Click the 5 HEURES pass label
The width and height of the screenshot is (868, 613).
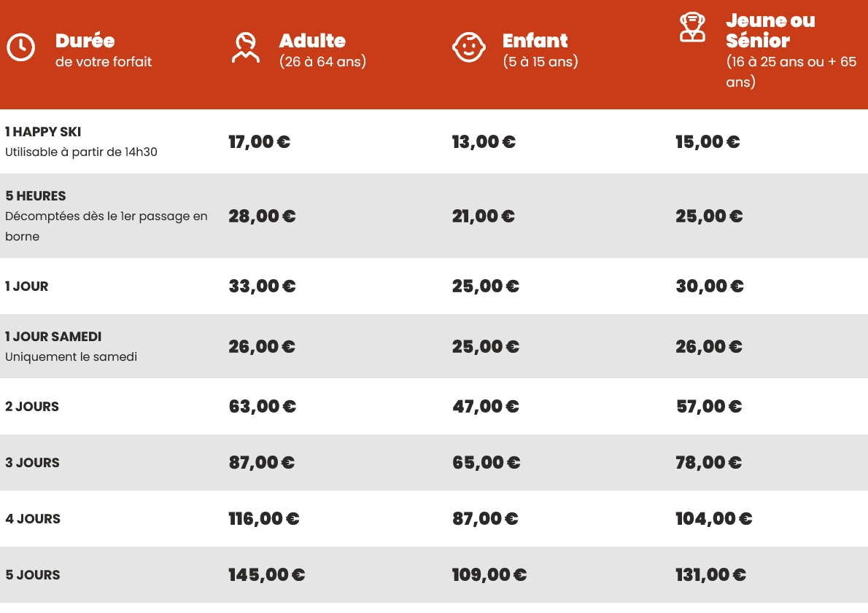pos(36,196)
